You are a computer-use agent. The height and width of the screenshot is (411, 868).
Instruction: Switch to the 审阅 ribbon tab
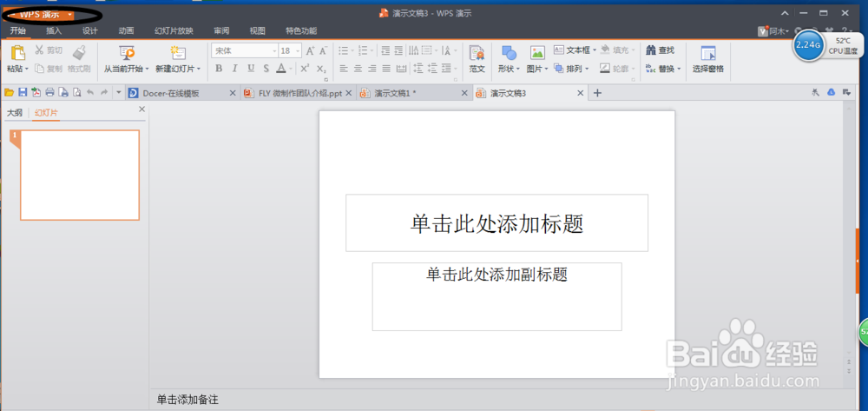[221, 31]
